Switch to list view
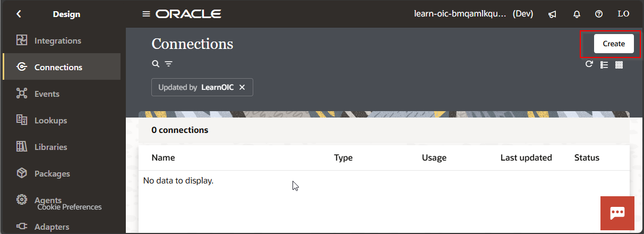This screenshot has height=234, width=644. (x=604, y=65)
